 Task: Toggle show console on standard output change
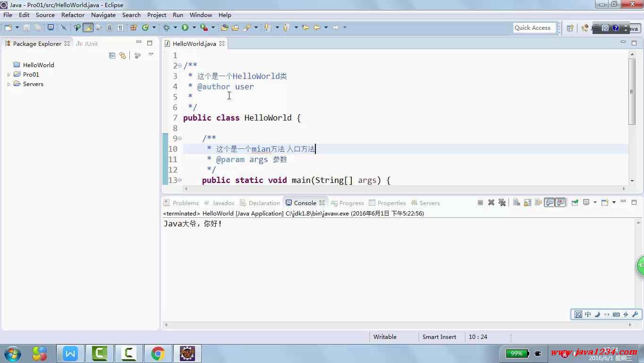549,203
